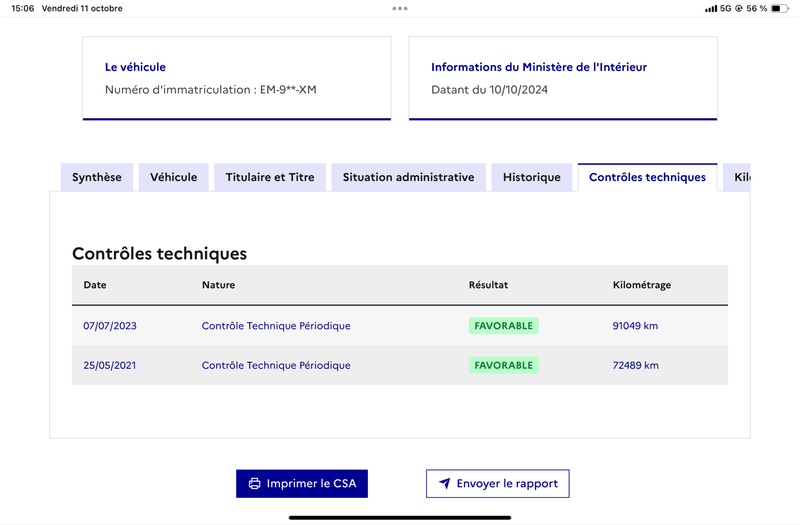Click the Kilométrage column header

[x=642, y=285]
